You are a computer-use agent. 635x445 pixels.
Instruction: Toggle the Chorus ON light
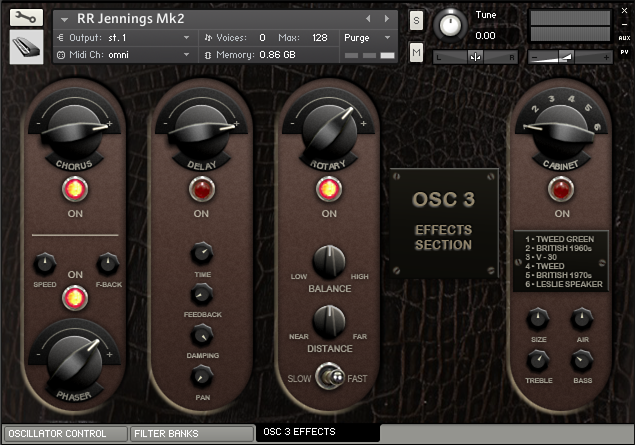coord(75,189)
